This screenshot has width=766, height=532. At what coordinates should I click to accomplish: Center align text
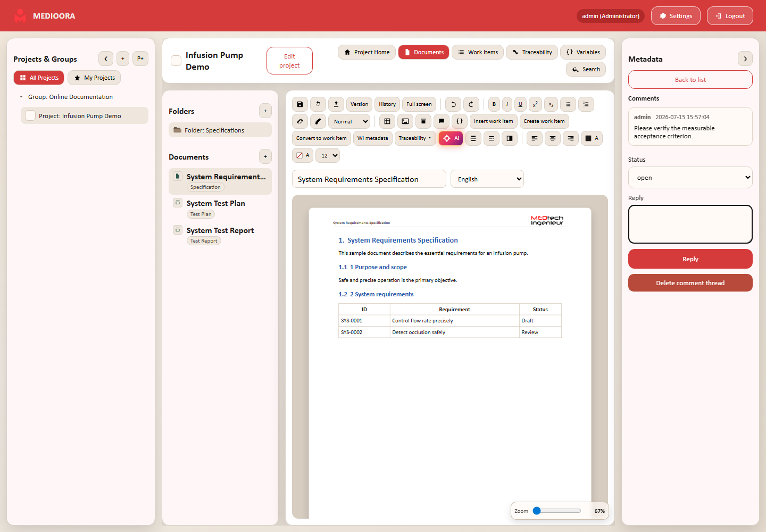(553, 138)
